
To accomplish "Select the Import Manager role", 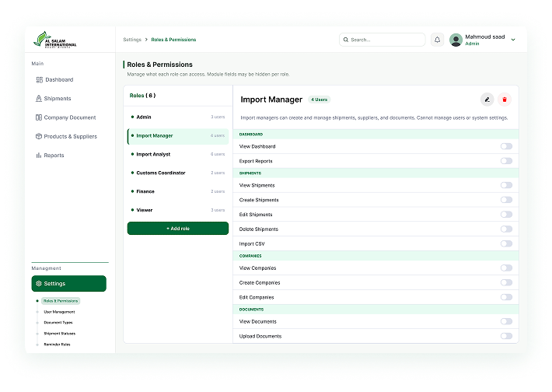I will [x=178, y=135].
